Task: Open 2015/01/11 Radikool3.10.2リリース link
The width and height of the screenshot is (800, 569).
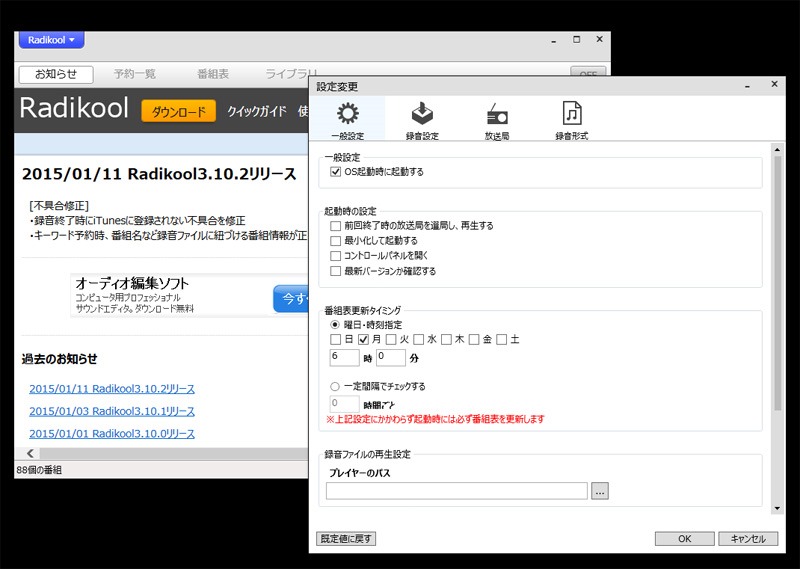Action: 112,389
